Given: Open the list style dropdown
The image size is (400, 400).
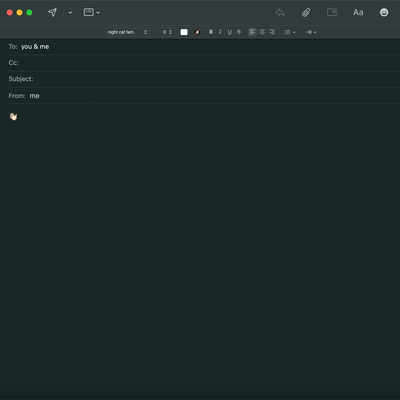Looking at the screenshot, I should 290,32.
